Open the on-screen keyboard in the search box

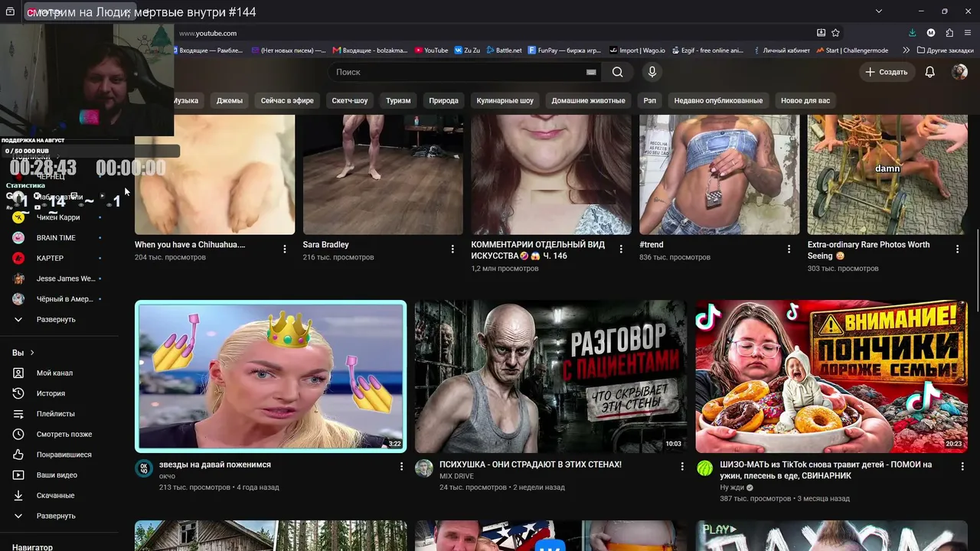[591, 72]
